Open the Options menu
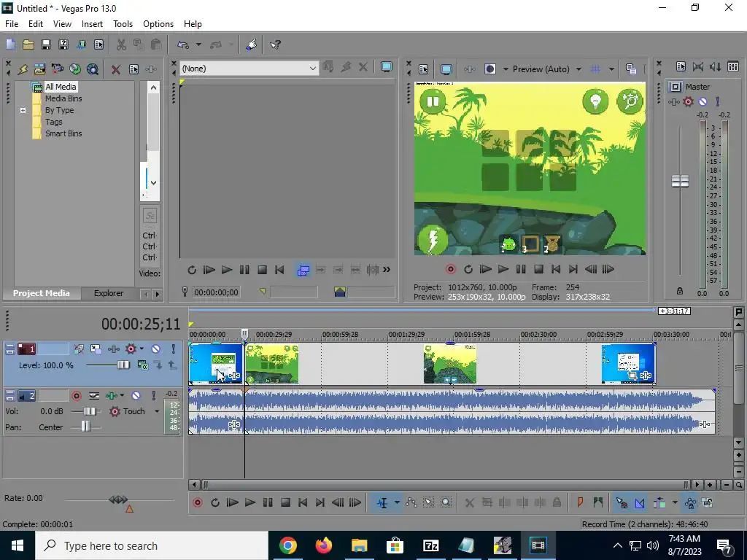Image resolution: width=747 pixels, height=560 pixels. click(x=158, y=24)
